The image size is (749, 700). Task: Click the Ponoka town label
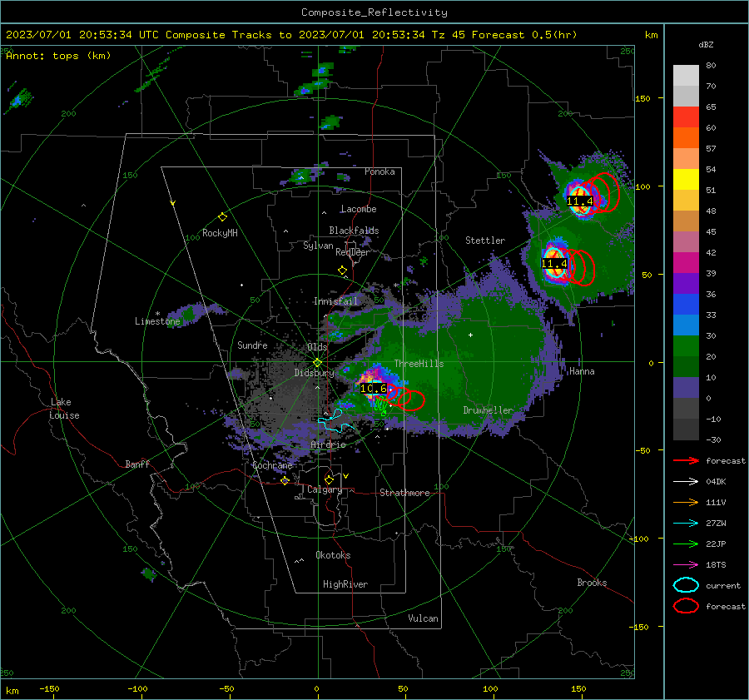pyautogui.click(x=379, y=172)
